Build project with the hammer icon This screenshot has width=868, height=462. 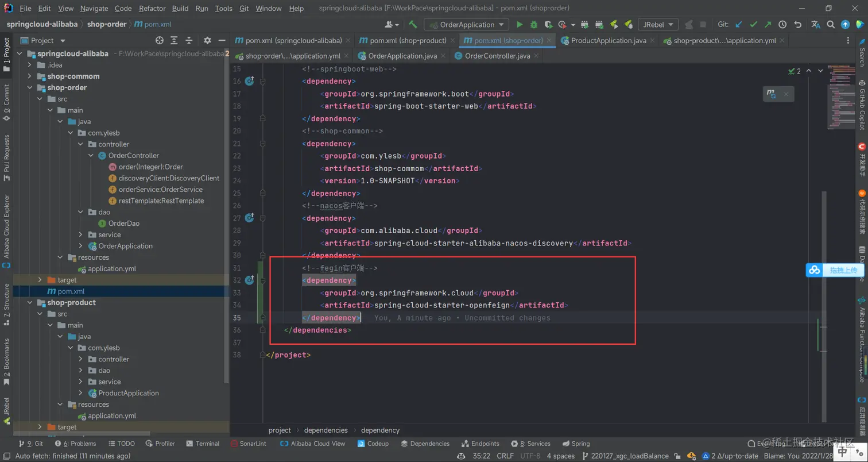(x=413, y=25)
